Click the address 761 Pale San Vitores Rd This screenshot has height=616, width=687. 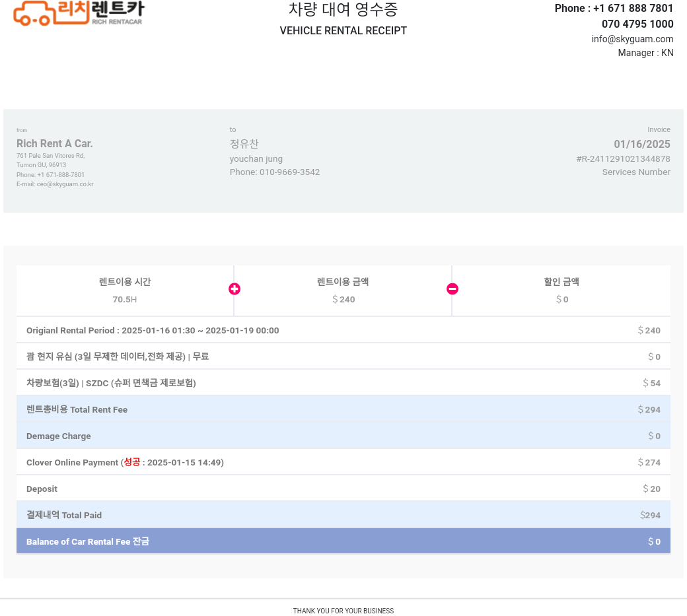pos(51,155)
